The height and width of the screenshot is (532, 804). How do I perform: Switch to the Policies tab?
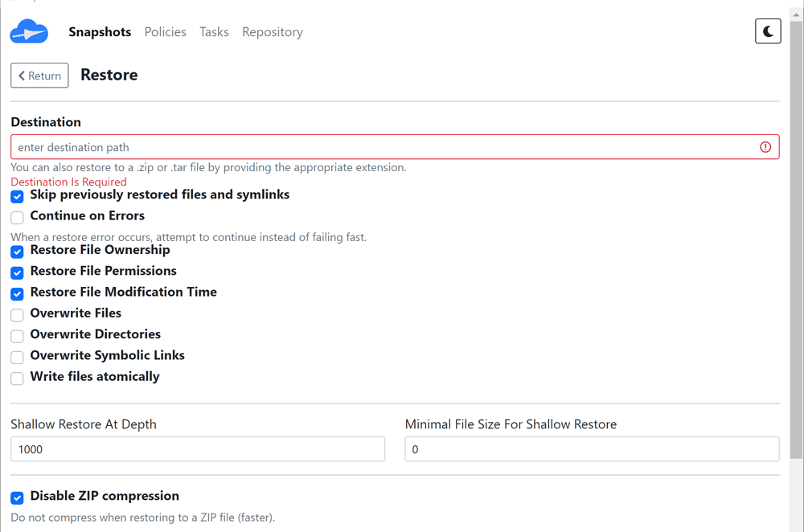pos(165,32)
